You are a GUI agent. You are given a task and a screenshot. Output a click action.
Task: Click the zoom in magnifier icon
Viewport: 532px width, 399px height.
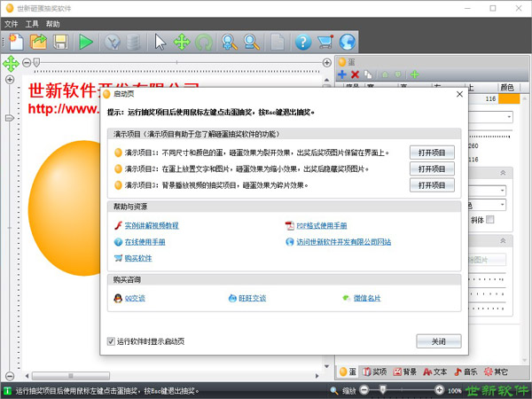pyautogui.click(x=229, y=42)
